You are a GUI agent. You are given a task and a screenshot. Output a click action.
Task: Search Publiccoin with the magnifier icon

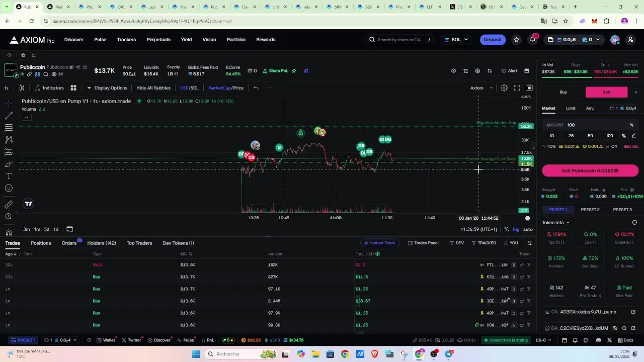coord(46,74)
